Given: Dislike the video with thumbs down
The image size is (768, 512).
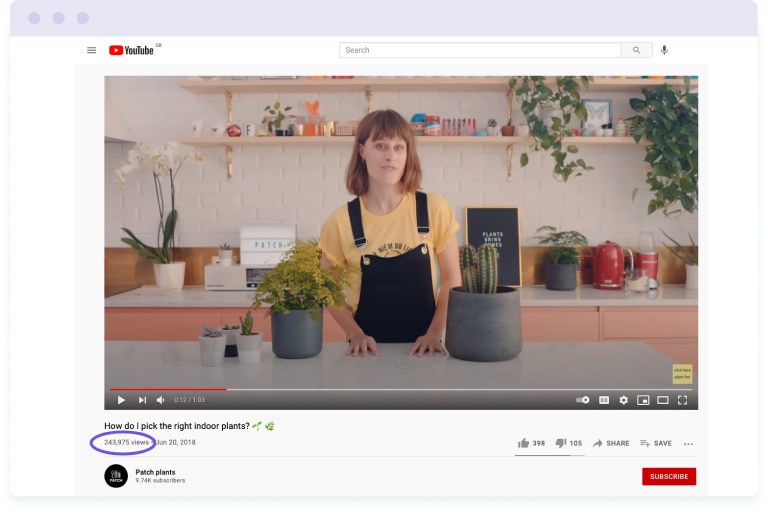Looking at the screenshot, I should pos(569,443).
